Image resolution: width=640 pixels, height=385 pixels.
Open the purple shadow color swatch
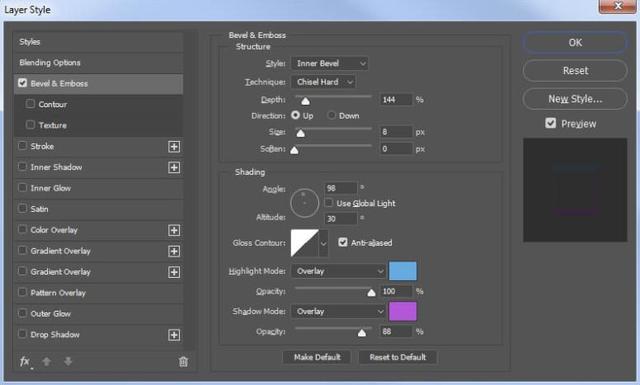click(x=403, y=312)
